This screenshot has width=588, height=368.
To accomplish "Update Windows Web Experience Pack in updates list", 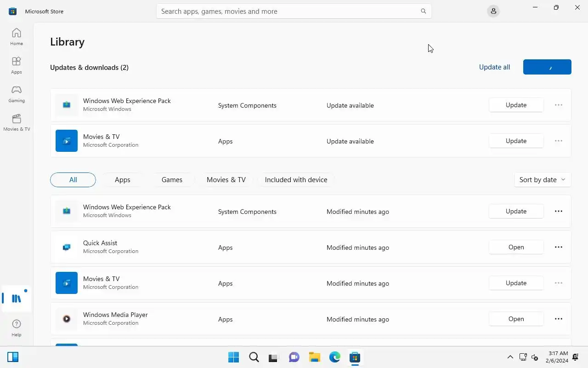I will point(516,105).
